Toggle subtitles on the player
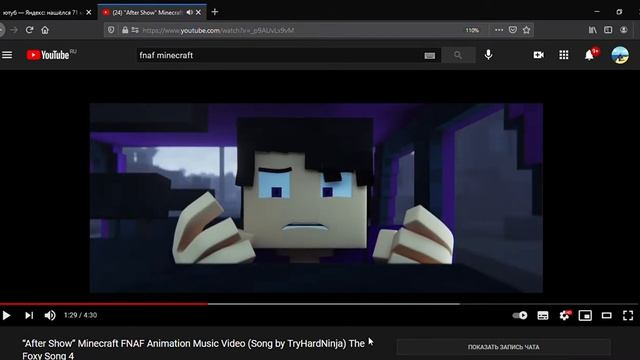The image size is (640, 360). click(542, 315)
